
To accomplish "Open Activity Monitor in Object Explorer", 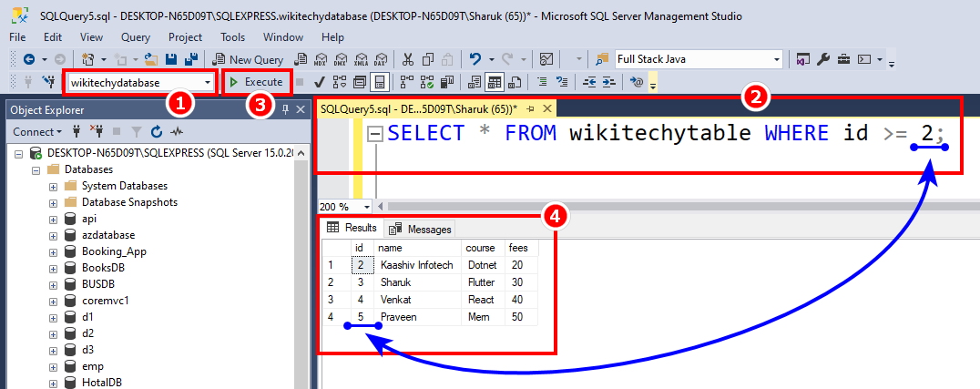I will click(x=177, y=131).
